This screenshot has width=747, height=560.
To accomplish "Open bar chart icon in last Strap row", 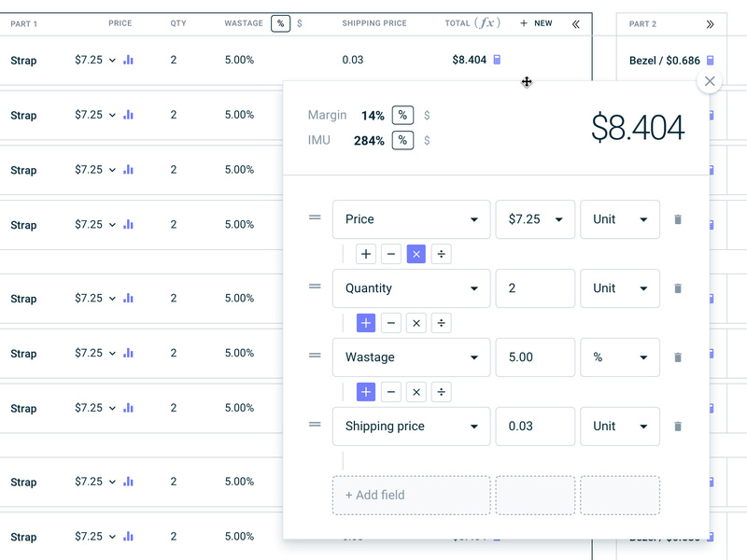I will click(x=128, y=536).
